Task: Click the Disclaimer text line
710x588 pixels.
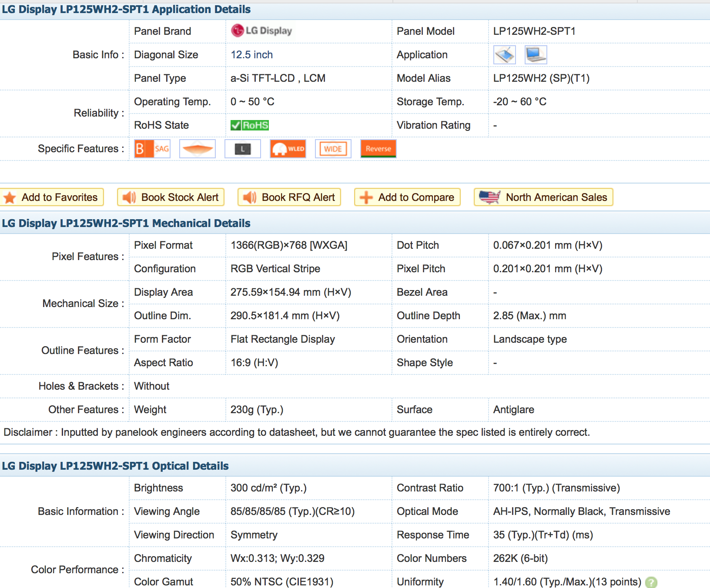Action: coord(297,432)
